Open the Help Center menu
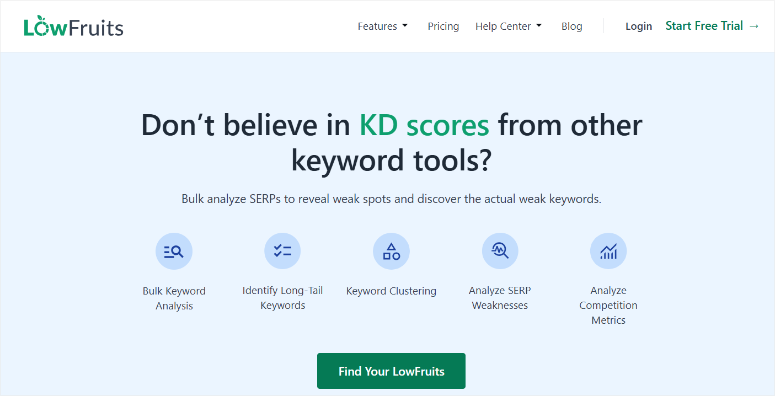The height and width of the screenshot is (396, 775). 508,26
